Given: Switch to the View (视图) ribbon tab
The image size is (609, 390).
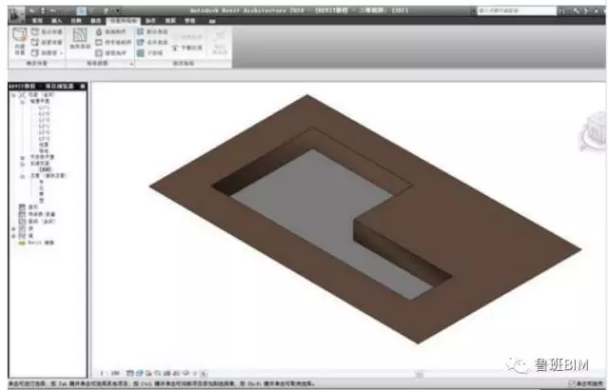Looking at the screenshot, I should tap(170, 21).
